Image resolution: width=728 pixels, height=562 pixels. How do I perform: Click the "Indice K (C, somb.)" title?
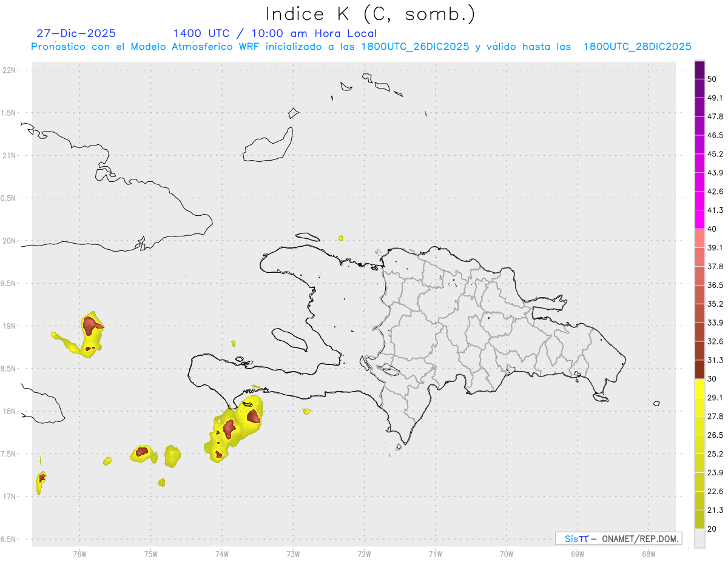click(x=371, y=14)
